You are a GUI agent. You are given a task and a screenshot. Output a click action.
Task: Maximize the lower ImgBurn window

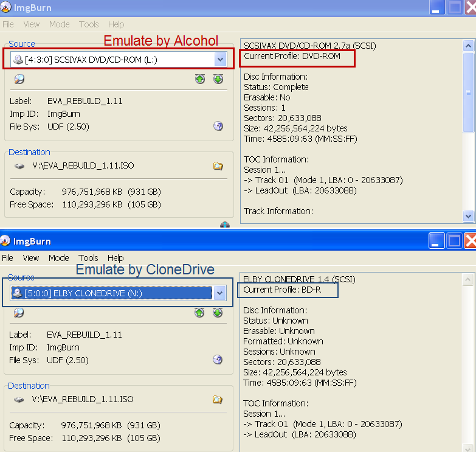(454, 241)
